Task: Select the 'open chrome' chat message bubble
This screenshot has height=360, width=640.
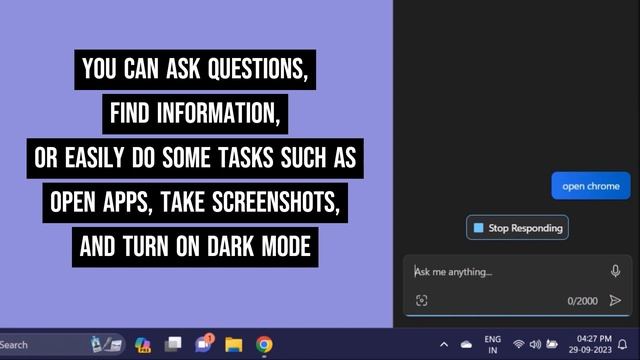Action: 591,186
